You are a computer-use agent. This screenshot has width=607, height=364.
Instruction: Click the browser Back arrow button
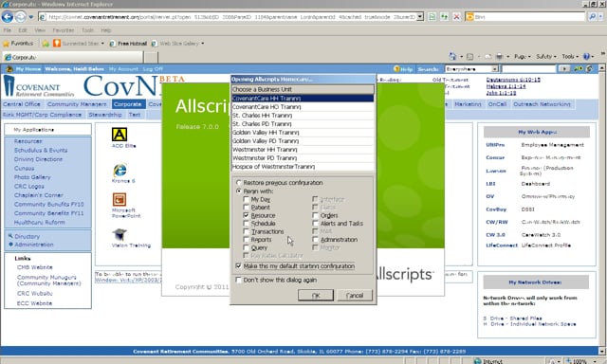coord(8,17)
